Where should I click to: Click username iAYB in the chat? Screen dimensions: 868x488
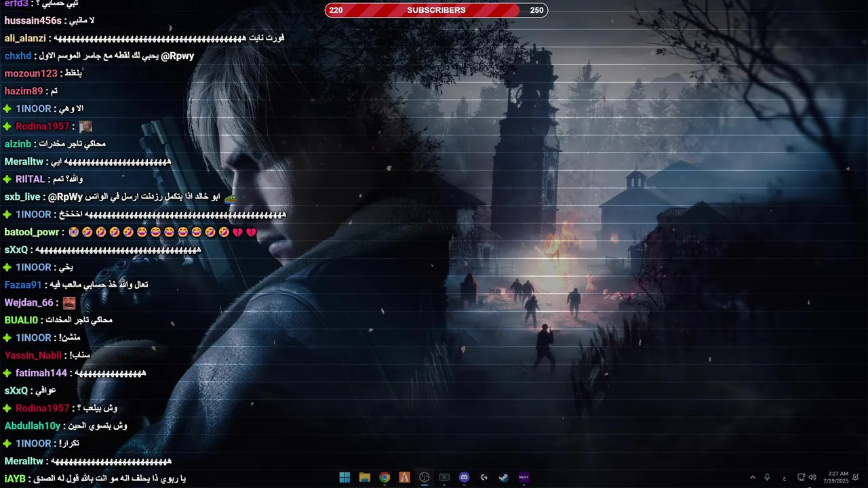(15, 479)
